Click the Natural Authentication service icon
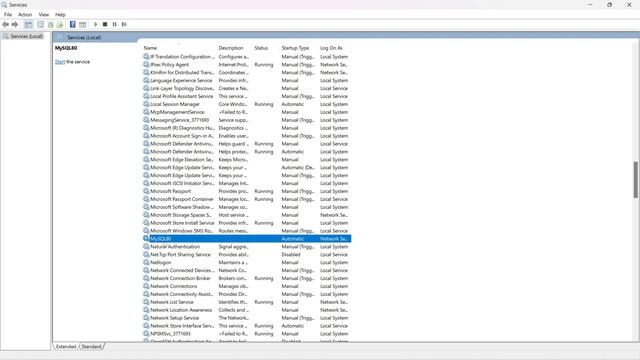The height and width of the screenshot is (360, 640). click(146, 247)
